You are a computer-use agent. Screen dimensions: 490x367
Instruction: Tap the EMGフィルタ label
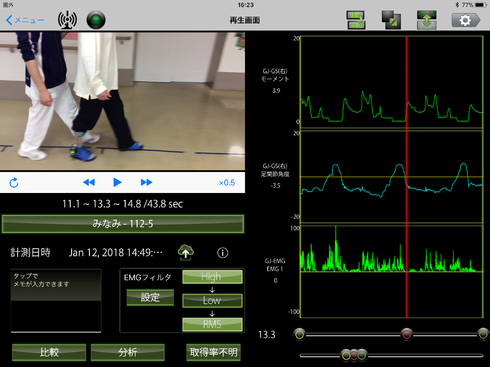tap(148, 277)
